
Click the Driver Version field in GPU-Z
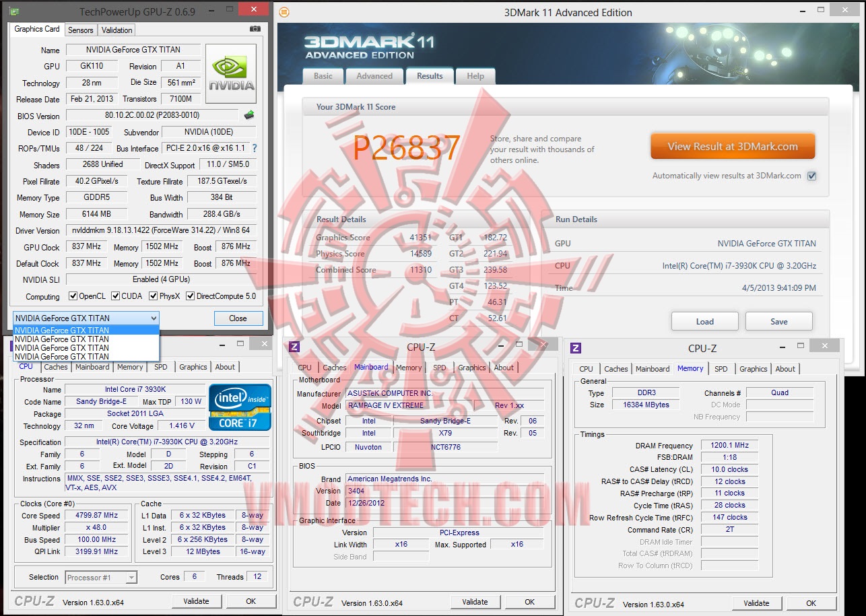pyautogui.click(x=161, y=230)
